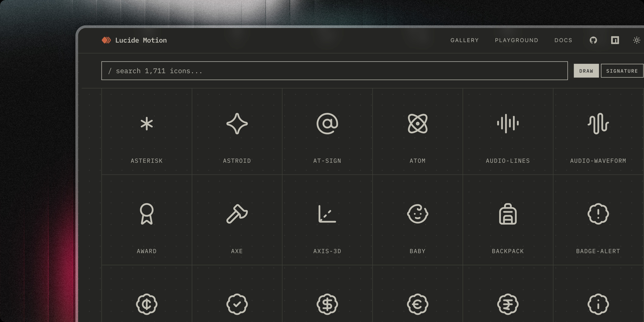Click the audio-waveform icon
644x322 pixels.
(x=598, y=123)
